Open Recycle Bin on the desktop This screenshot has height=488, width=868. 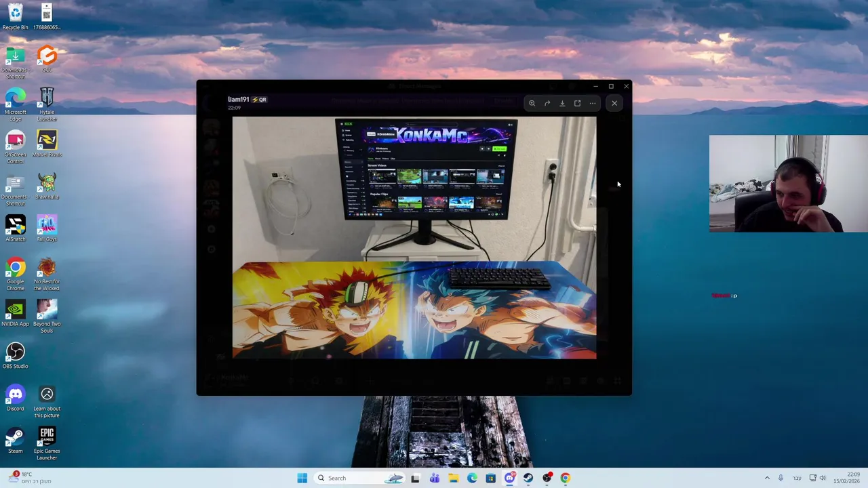15,17
